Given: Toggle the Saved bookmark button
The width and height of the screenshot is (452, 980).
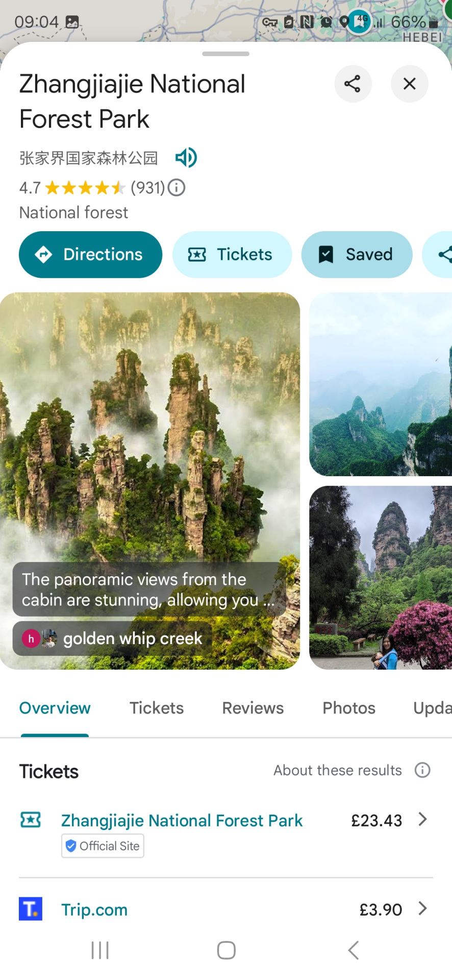Looking at the screenshot, I should pos(357,255).
